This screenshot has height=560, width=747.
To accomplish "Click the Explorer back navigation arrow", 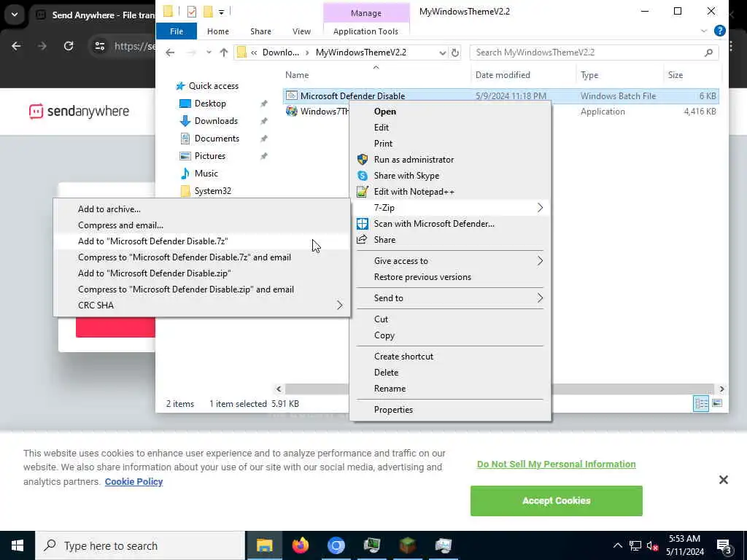I will (x=170, y=52).
